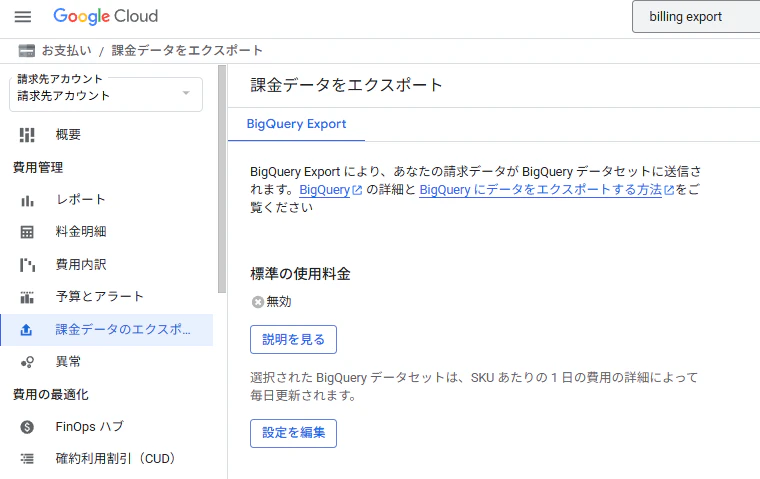Open FinOps ハブ in the sidebar
Image resolution: width=760 pixels, height=479 pixels.
[107, 427]
